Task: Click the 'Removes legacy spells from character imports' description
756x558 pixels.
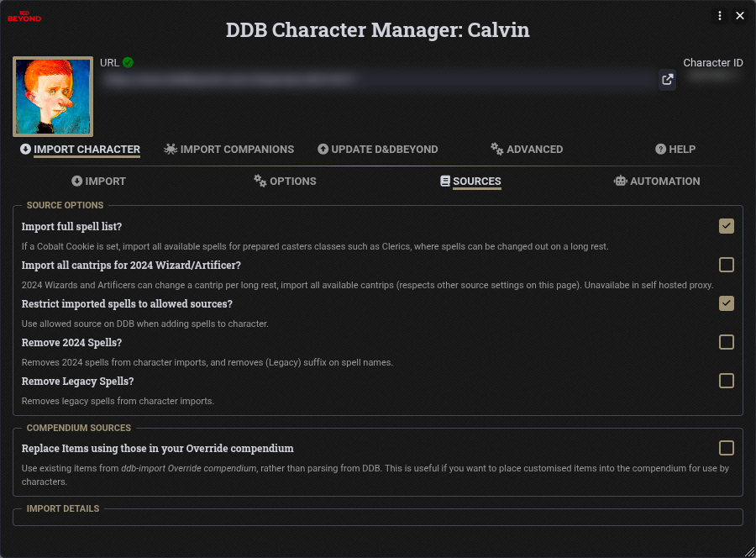Action: (x=118, y=401)
